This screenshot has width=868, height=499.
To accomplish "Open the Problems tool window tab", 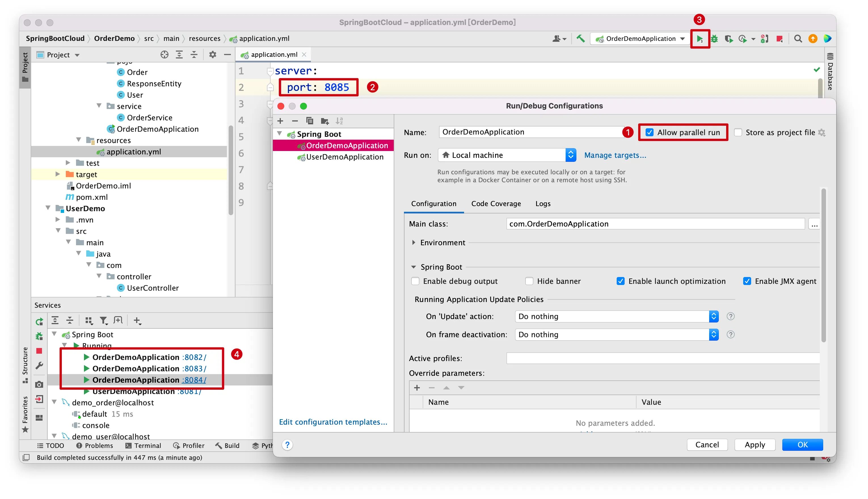I will coord(94,446).
